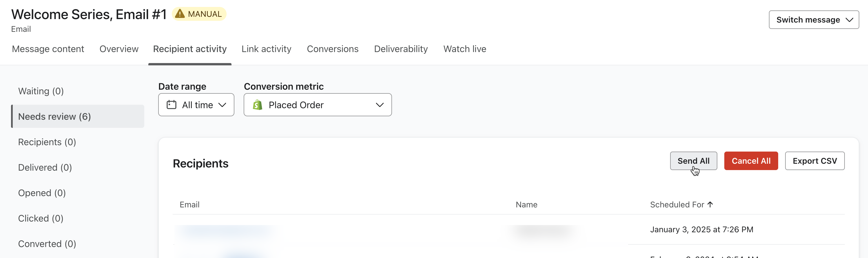Image resolution: width=868 pixels, height=258 pixels.
Task: Open the Placed Order conversion metric dropdown
Action: pos(318,105)
